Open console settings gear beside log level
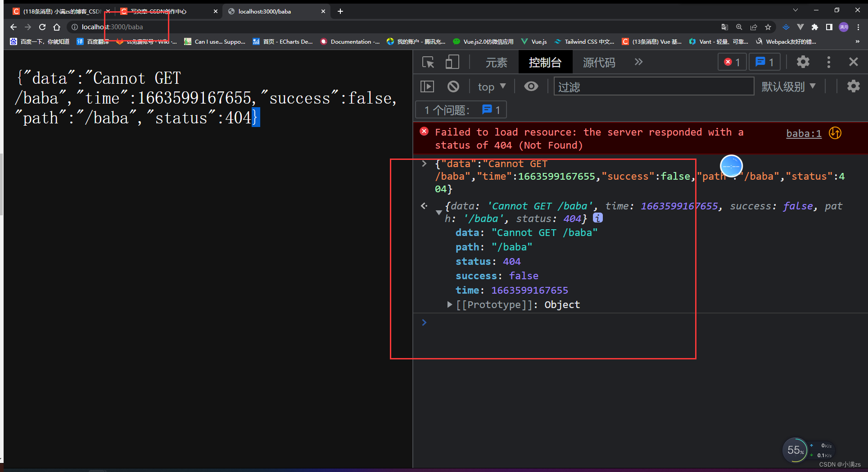The image size is (868, 472). coord(853,86)
